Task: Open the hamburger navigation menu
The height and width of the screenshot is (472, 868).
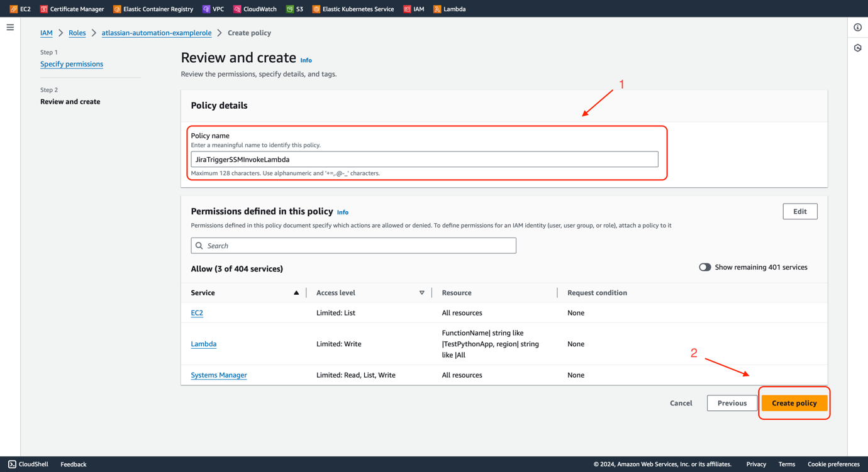Action: (x=10, y=28)
